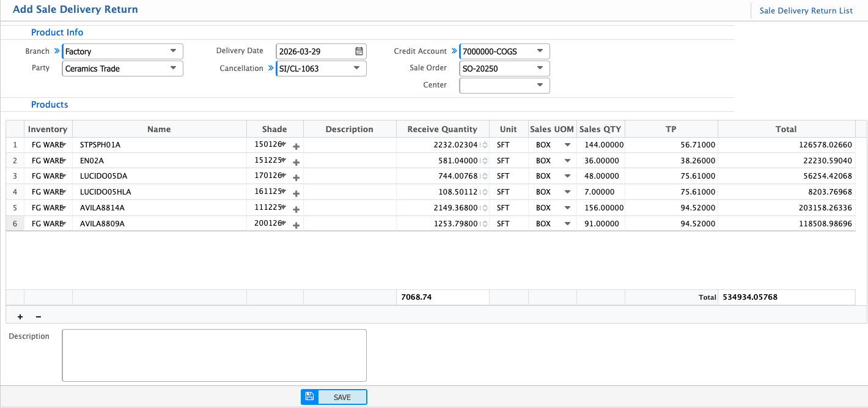Open the Branch dropdown showing Factory

point(173,51)
